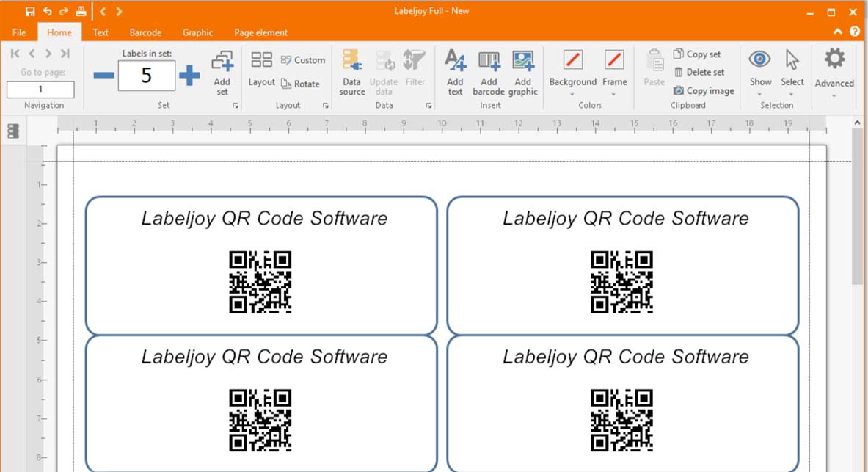The width and height of the screenshot is (868, 472).
Task: Expand the Set group dialog launcher
Action: pyautogui.click(x=236, y=105)
